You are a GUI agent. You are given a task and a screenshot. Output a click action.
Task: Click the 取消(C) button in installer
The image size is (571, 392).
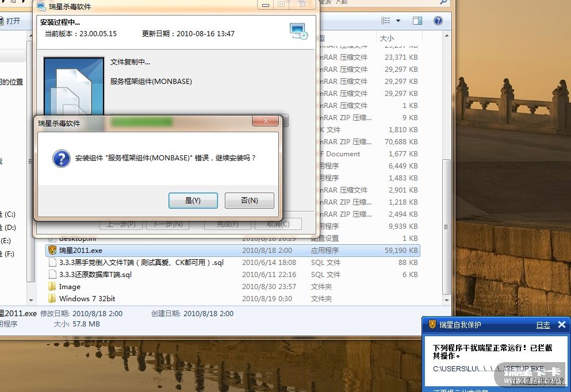tap(278, 224)
